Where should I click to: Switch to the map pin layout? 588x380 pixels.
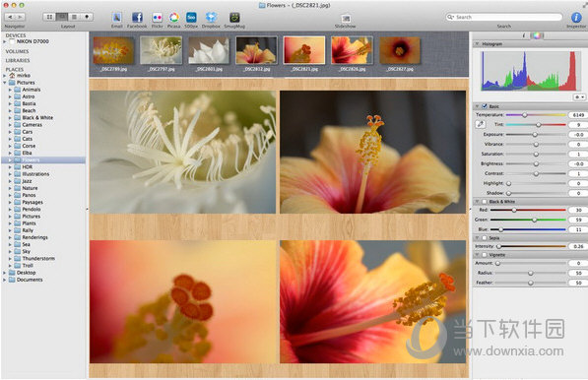point(87,17)
